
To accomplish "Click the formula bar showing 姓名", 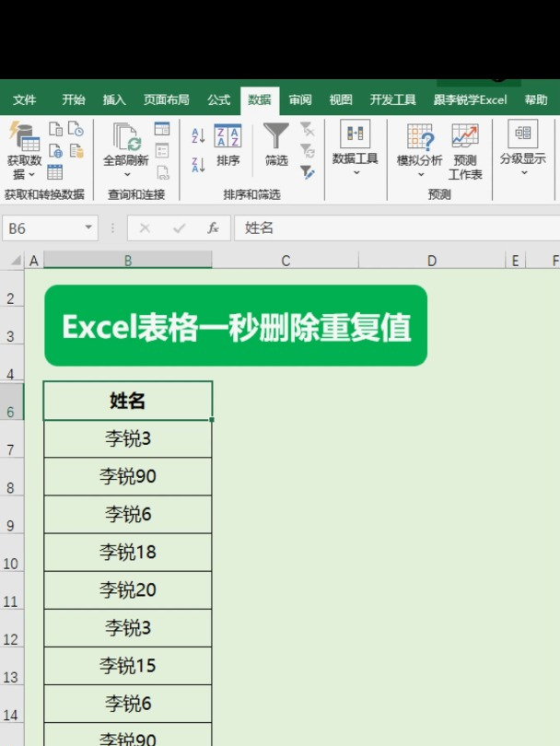I will point(397,228).
